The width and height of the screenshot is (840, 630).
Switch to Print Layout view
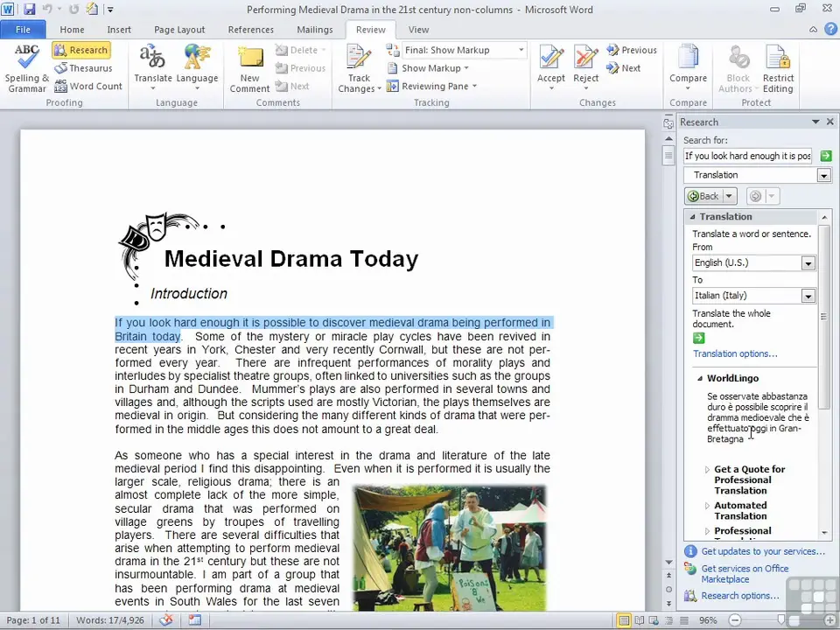[x=624, y=620]
